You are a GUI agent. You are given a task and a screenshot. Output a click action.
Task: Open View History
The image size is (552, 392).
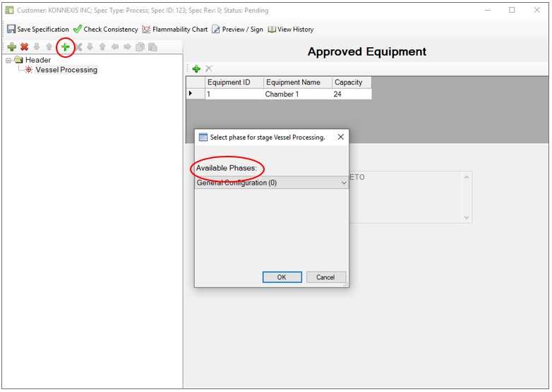point(290,30)
